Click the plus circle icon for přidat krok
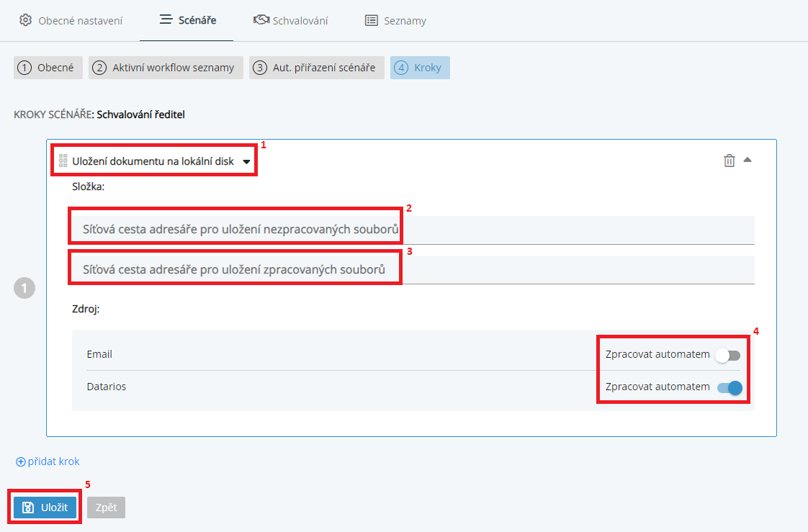 pyautogui.click(x=20, y=461)
